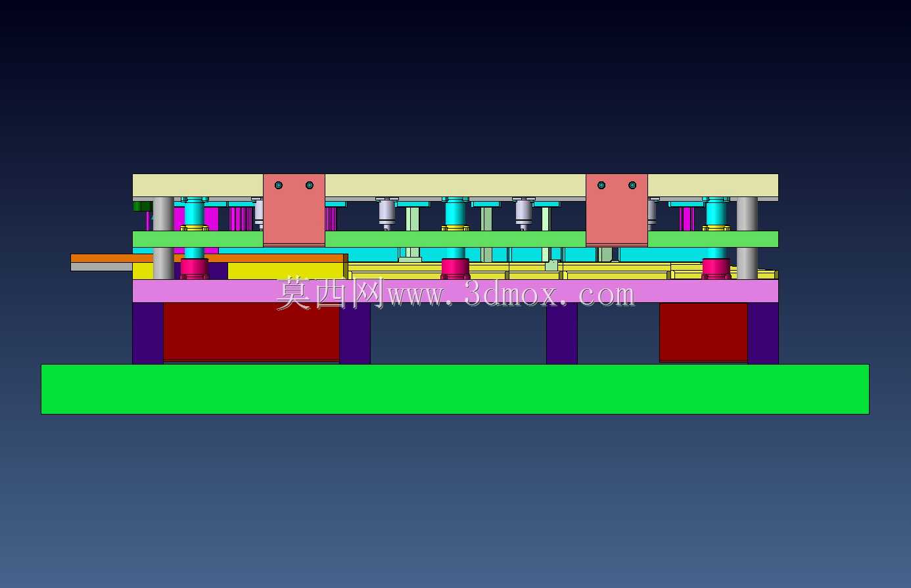Click the salmon block farthest from orange strip
The image size is (911, 588).
pyautogui.click(x=617, y=210)
